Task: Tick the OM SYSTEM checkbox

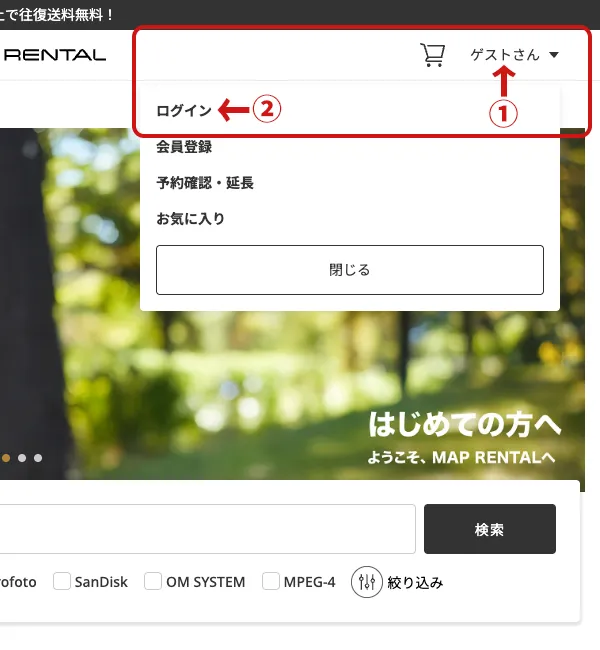Action: (153, 581)
